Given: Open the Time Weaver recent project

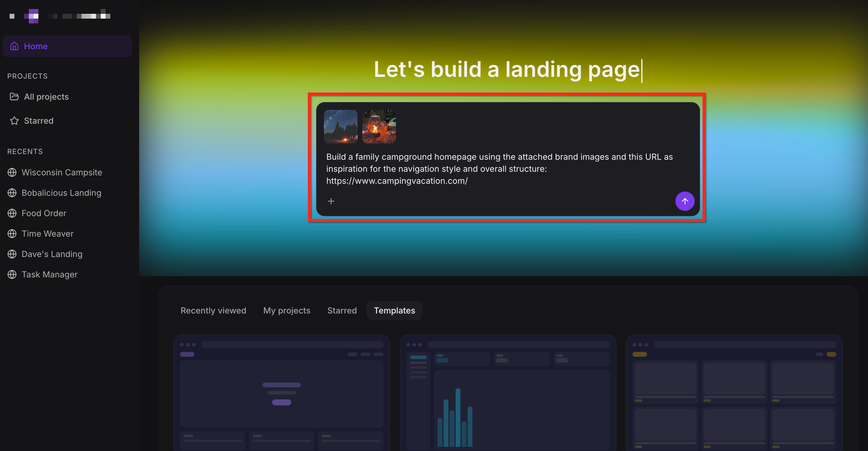Looking at the screenshot, I should (x=47, y=234).
